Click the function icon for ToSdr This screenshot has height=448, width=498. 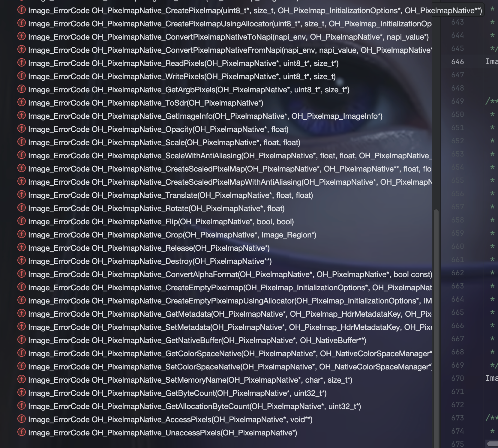pos(22,102)
